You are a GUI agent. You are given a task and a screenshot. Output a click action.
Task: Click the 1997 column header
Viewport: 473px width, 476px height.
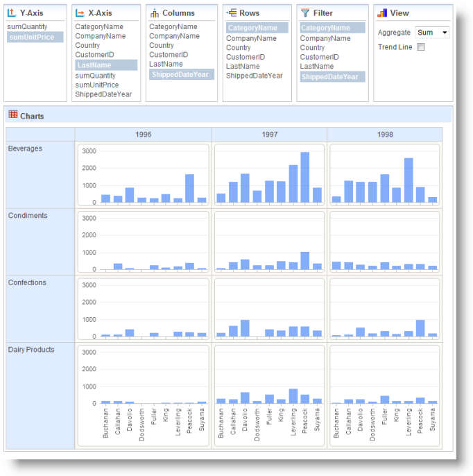click(x=269, y=135)
